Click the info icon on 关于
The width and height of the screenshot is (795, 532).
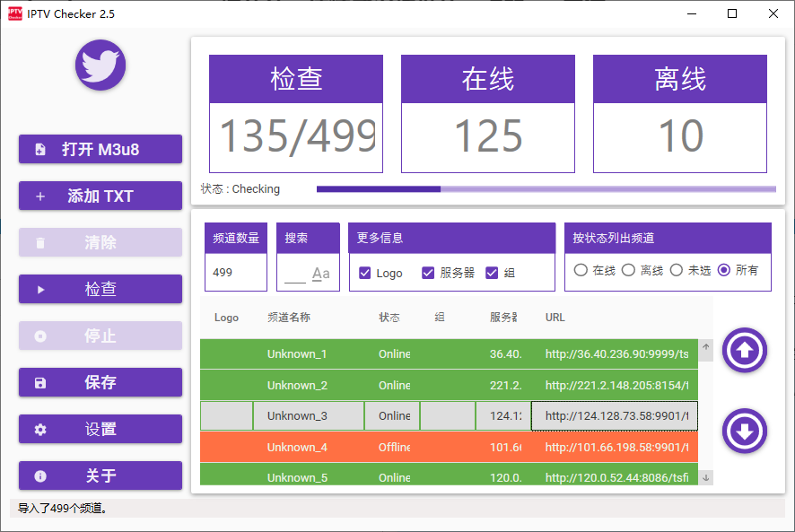click(x=40, y=476)
